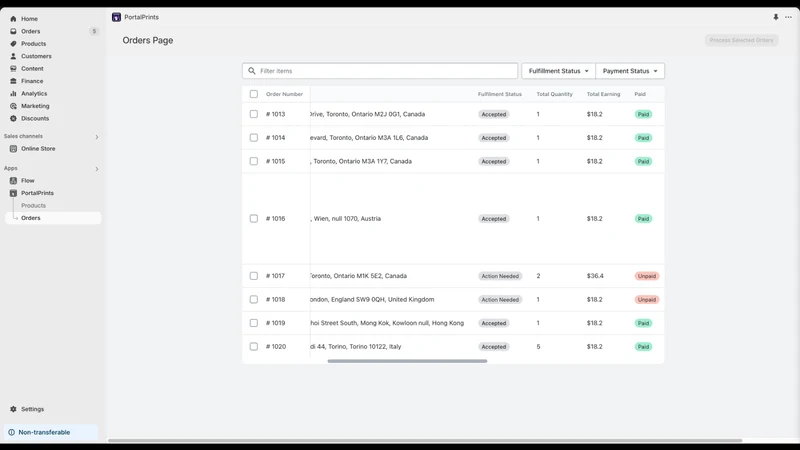Image resolution: width=800 pixels, height=450 pixels.
Task: Select order #1013 checkbox
Action: tap(254, 114)
